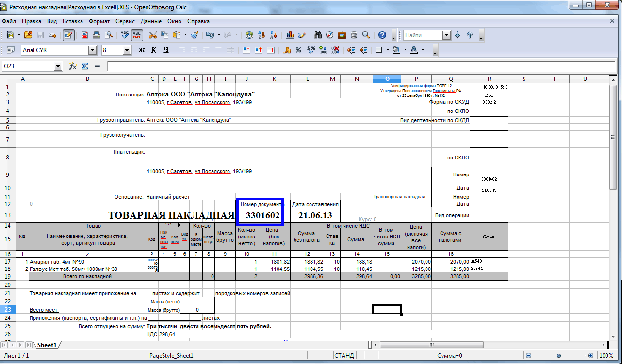Open the Данные menu

click(151, 21)
